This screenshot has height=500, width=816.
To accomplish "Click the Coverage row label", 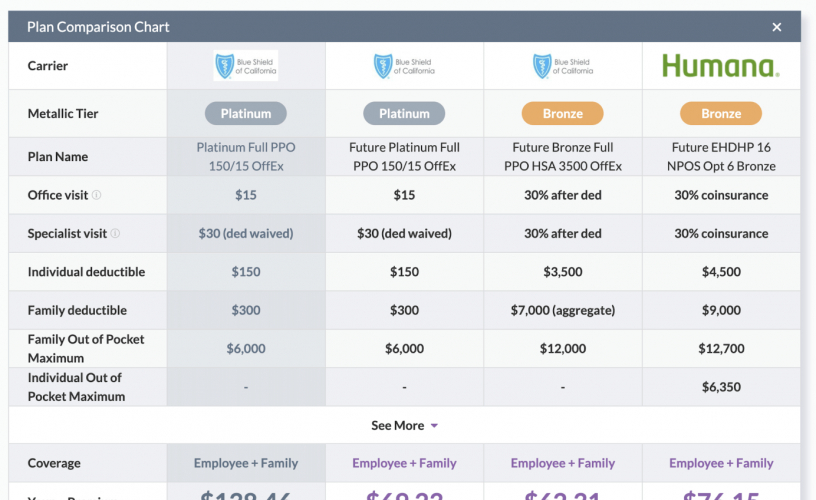I will coord(54,463).
